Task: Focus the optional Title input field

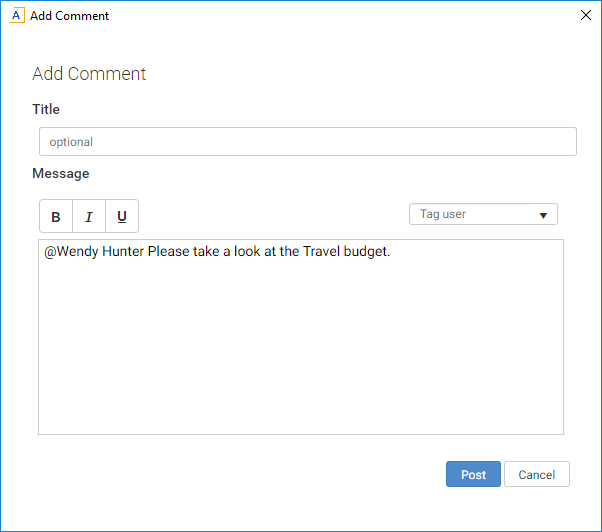Action: [x=307, y=142]
